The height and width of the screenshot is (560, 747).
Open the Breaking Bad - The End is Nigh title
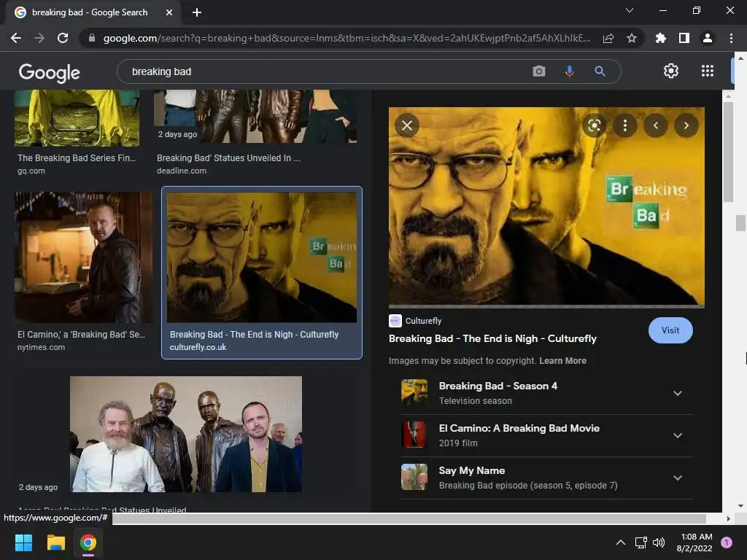click(x=492, y=338)
